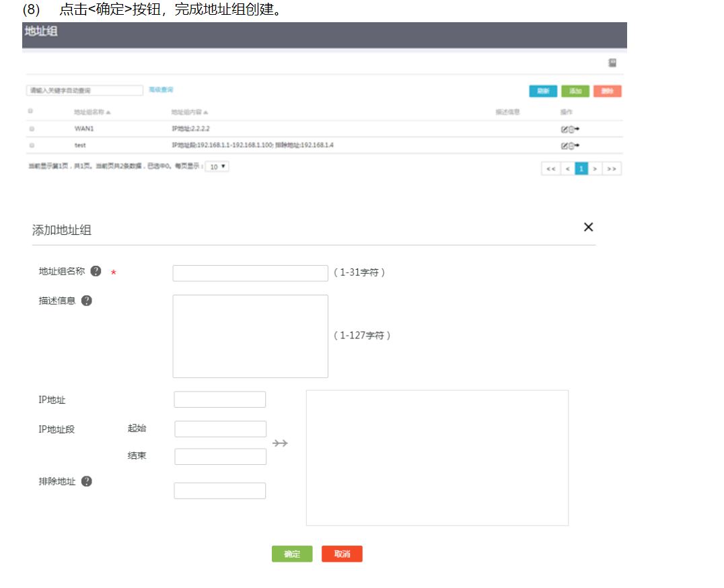Open help for 地址组名称 field
The image size is (724, 588).
pos(96,271)
